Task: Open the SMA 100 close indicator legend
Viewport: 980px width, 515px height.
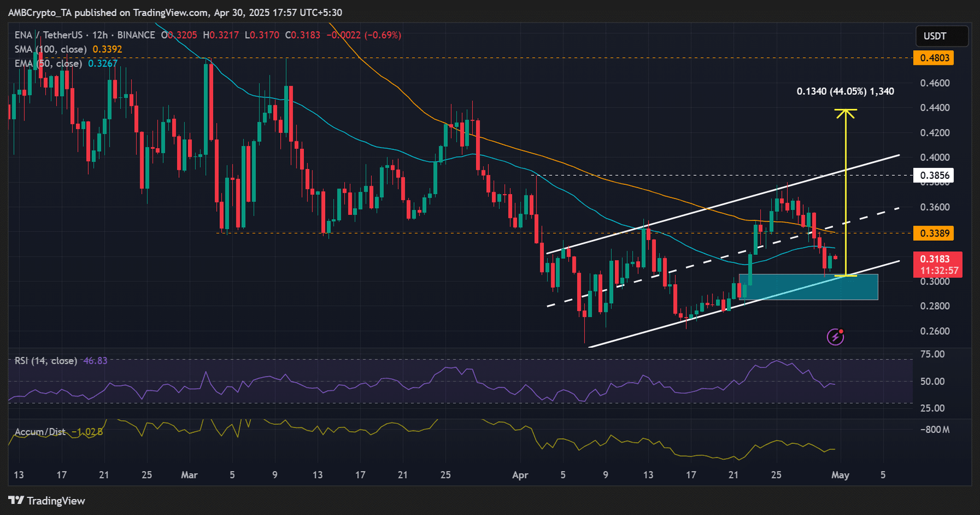Action: click(x=68, y=49)
